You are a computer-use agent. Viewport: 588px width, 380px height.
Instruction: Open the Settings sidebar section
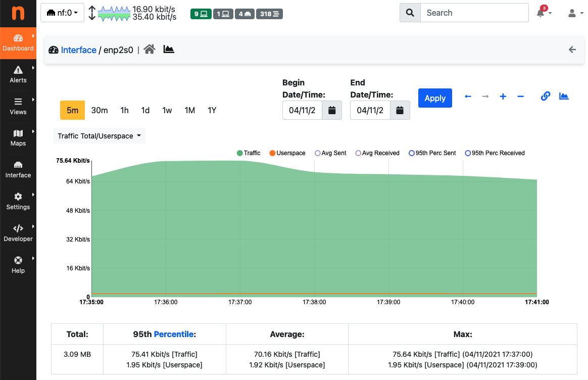coord(18,202)
